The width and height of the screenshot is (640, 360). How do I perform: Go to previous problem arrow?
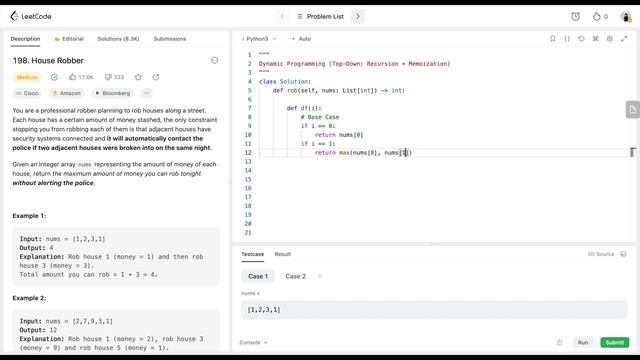click(x=282, y=16)
